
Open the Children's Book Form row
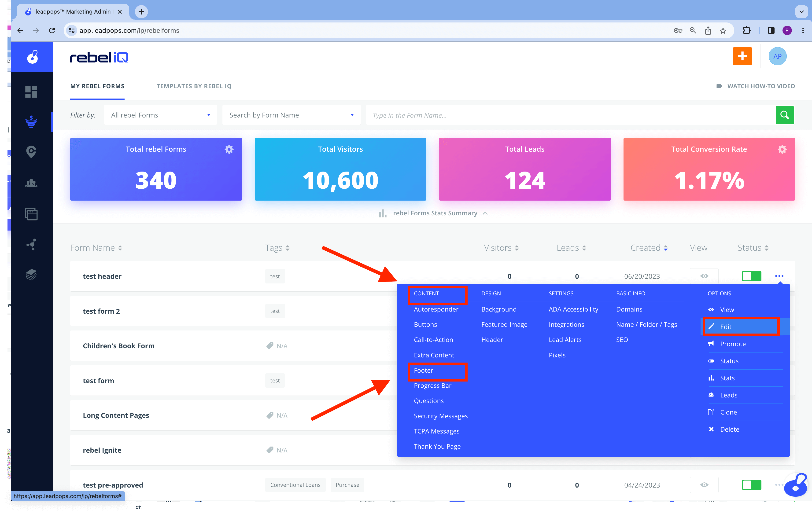click(x=119, y=346)
